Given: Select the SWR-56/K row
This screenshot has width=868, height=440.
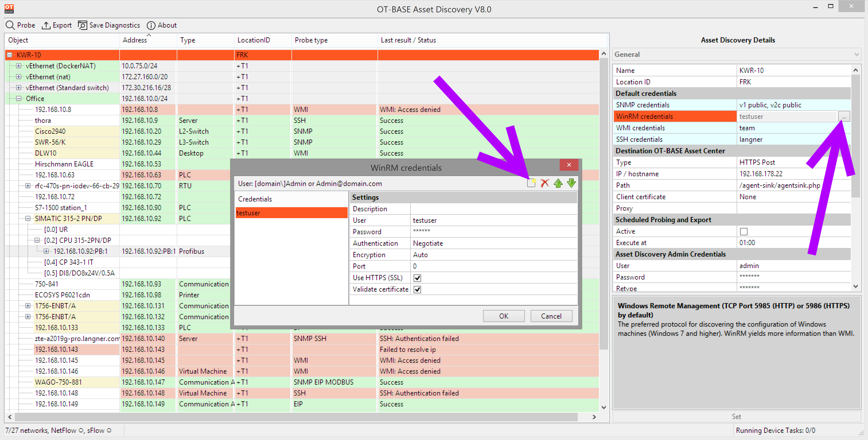Looking at the screenshot, I should 301,142.
